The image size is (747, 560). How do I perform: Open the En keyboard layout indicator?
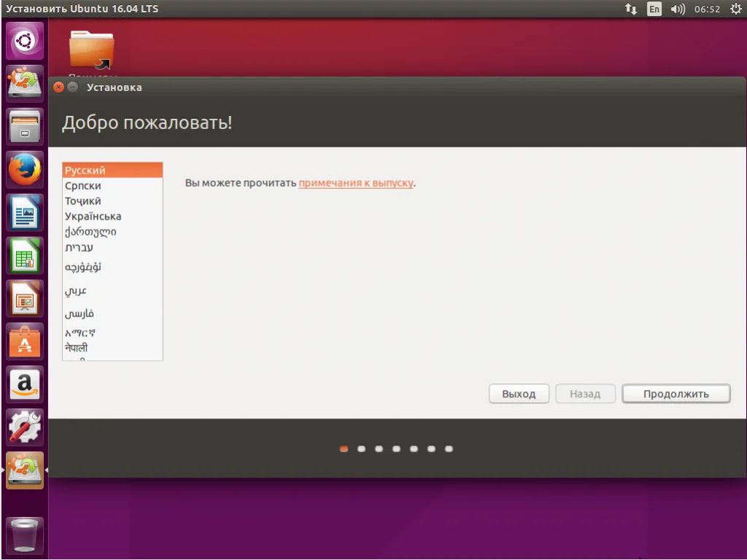(654, 9)
